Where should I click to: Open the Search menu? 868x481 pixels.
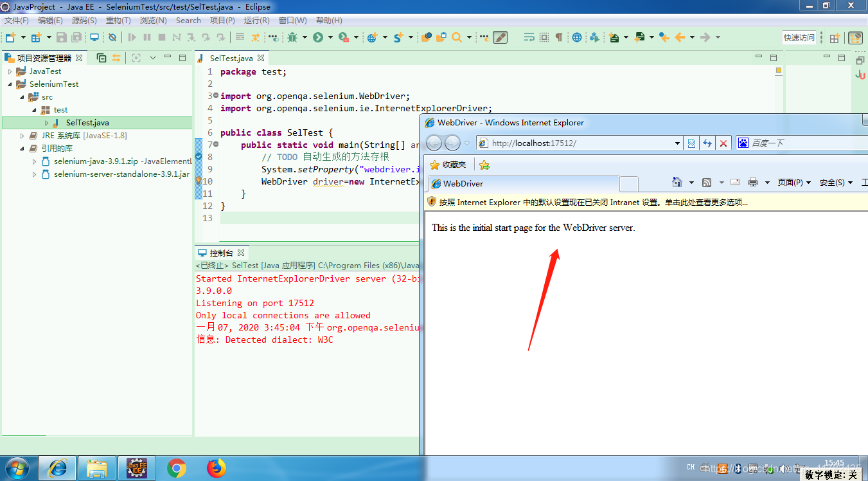point(188,21)
